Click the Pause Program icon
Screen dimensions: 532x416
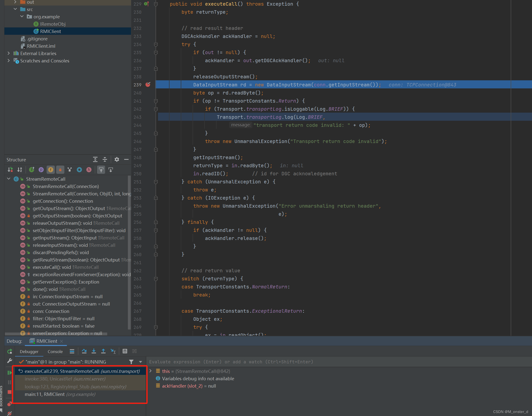(x=10, y=382)
